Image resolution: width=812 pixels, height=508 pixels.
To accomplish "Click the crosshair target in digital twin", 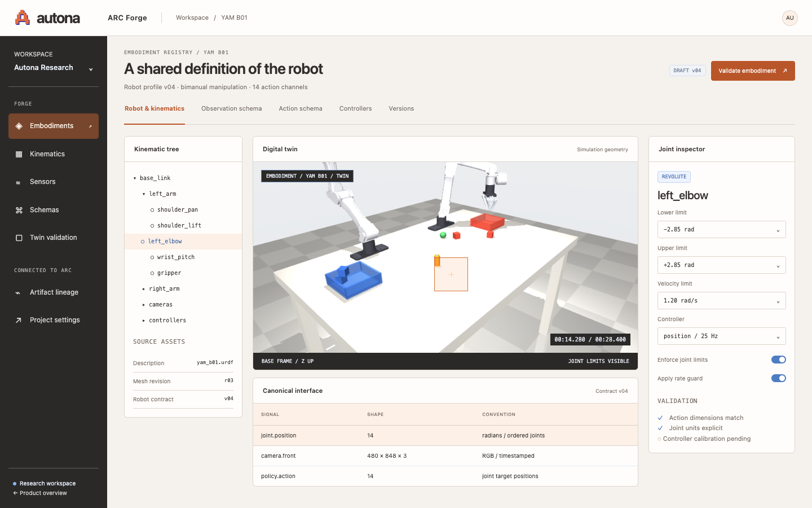I will pos(451,274).
